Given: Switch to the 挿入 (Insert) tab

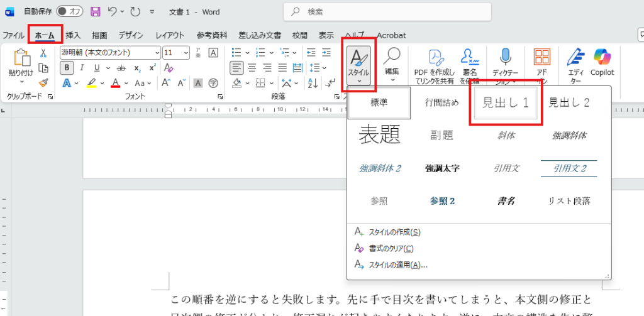Looking at the screenshot, I should (x=74, y=35).
